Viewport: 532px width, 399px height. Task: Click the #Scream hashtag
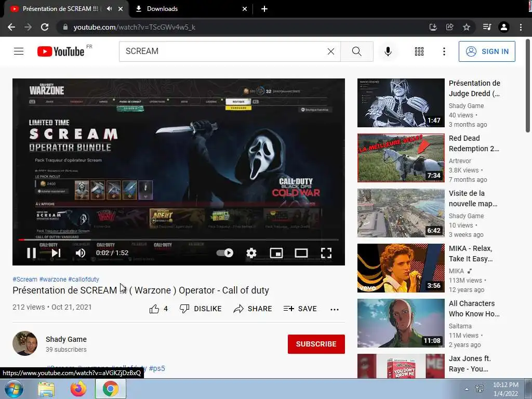pyautogui.click(x=25, y=279)
